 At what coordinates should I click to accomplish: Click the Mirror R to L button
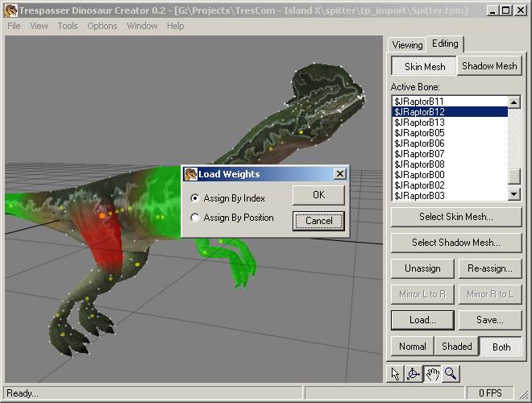(x=489, y=294)
